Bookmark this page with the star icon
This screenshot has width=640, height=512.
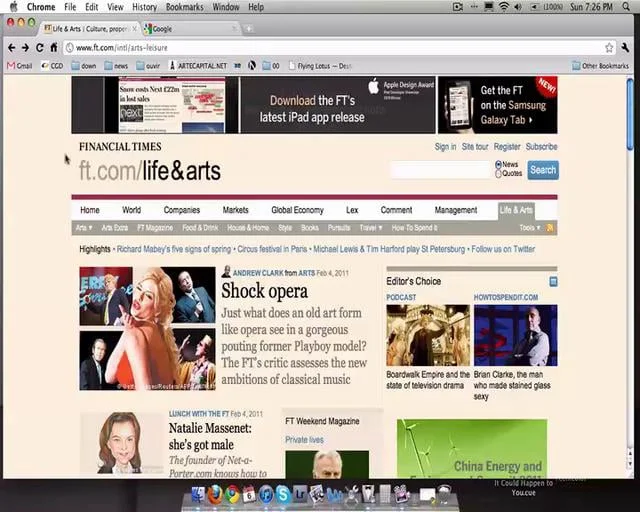[x=609, y=48]
